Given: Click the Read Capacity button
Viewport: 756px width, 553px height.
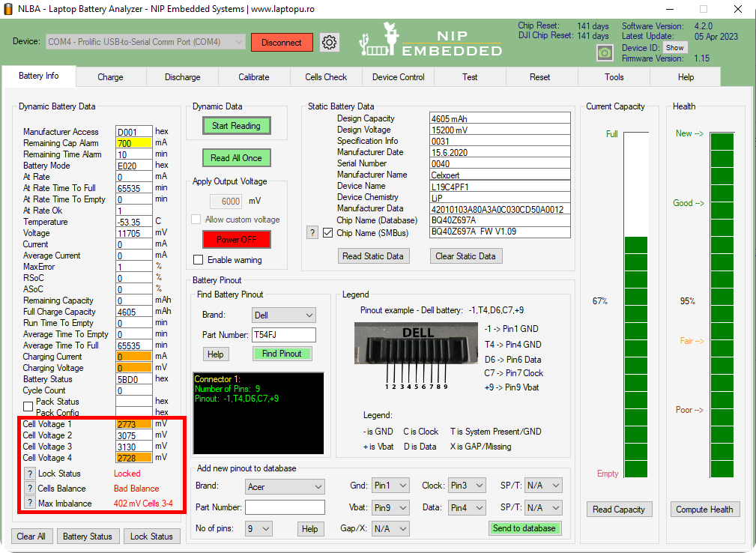Looking at the screenshot, I should [x=619, y=510].
